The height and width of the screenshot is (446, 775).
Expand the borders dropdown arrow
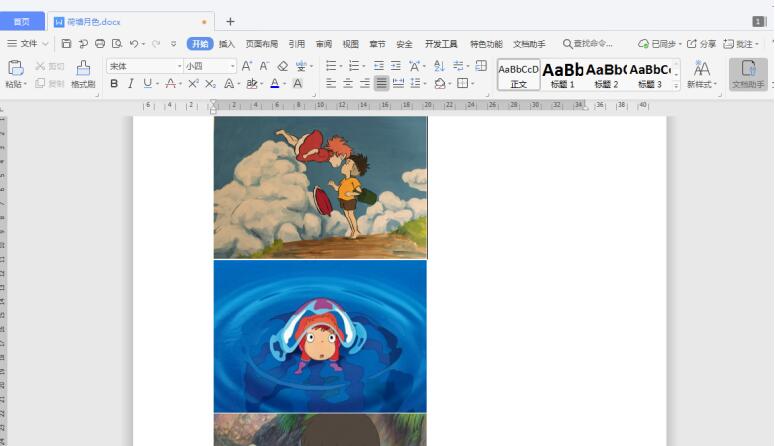coord(473,84)
